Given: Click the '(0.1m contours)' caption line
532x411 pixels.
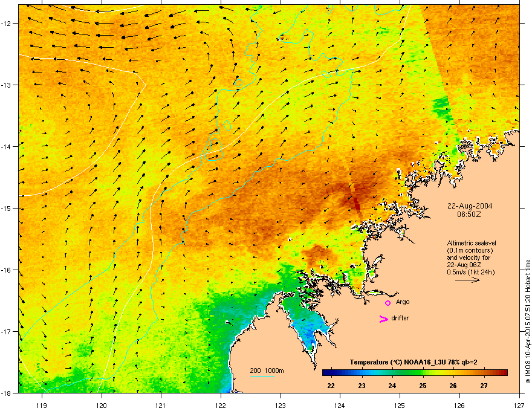Looking at the screenshot, I should [470, 250].
